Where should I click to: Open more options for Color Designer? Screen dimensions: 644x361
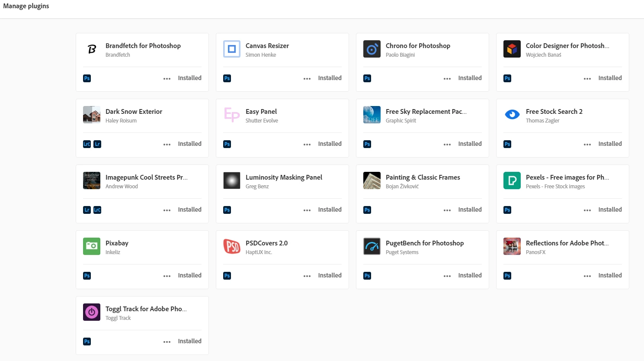tap(587, 79)
